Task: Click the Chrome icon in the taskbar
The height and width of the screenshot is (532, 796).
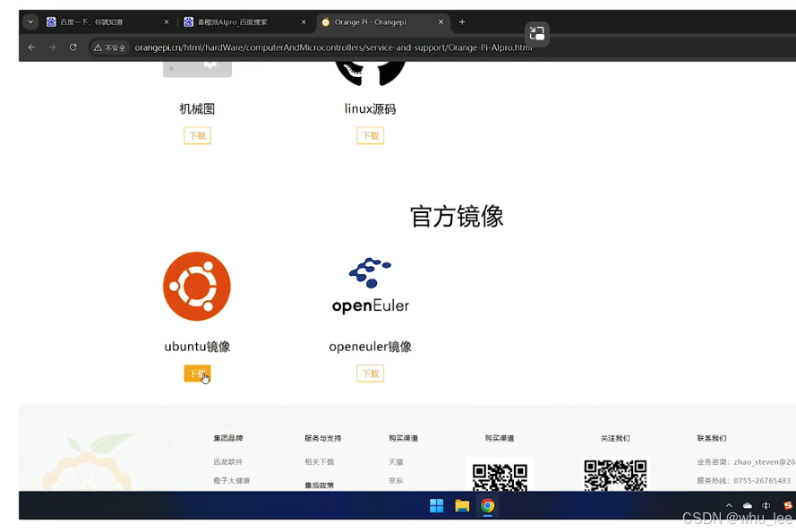Action: pyautogui.click(x=488, y=506)
